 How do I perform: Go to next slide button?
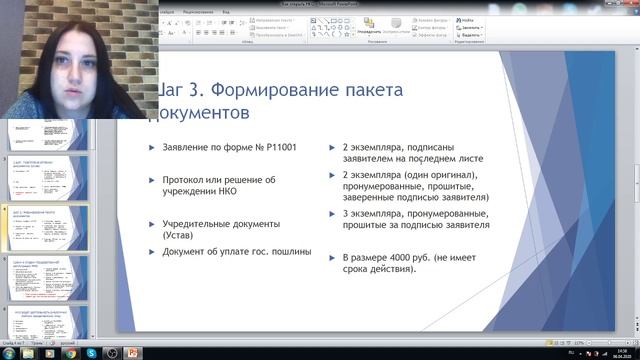(637, 328)
